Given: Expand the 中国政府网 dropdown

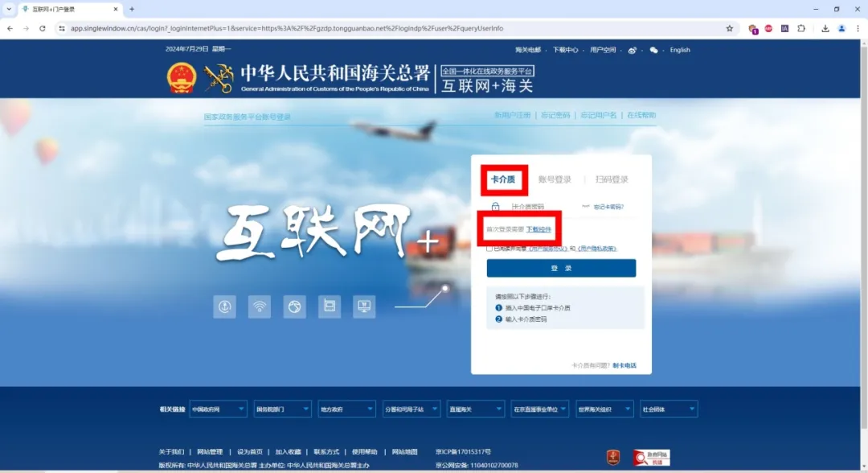Looking at the screenshot, I should tap(218, 409).
